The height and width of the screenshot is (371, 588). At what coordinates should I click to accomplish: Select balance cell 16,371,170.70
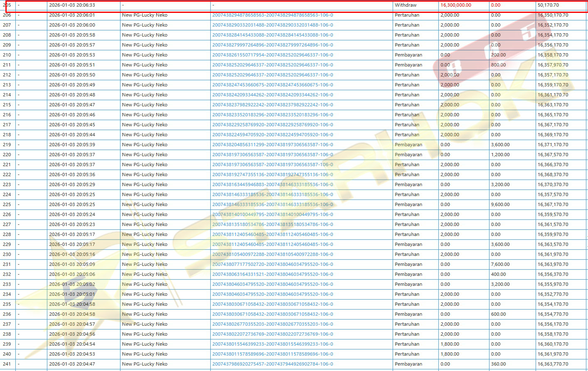553,145
